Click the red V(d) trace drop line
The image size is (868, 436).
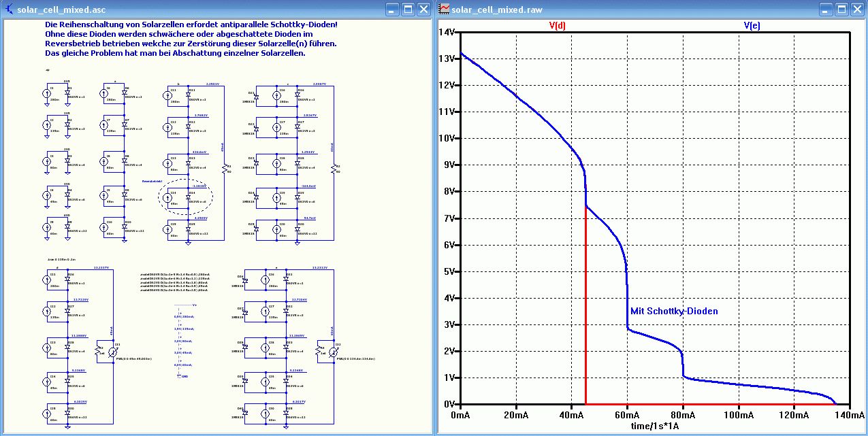coord(586,306)
